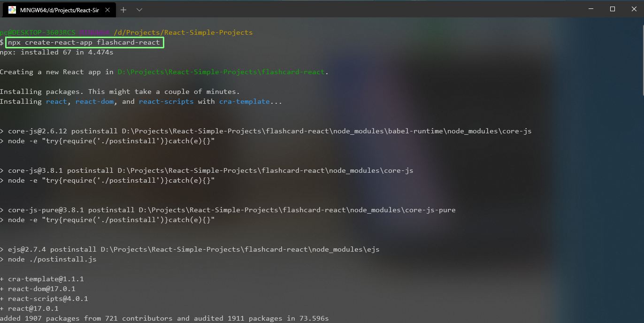Click the command 'npx create-react-app flashcard-react'
Screen dimensions: 644x323
point(84,42)
